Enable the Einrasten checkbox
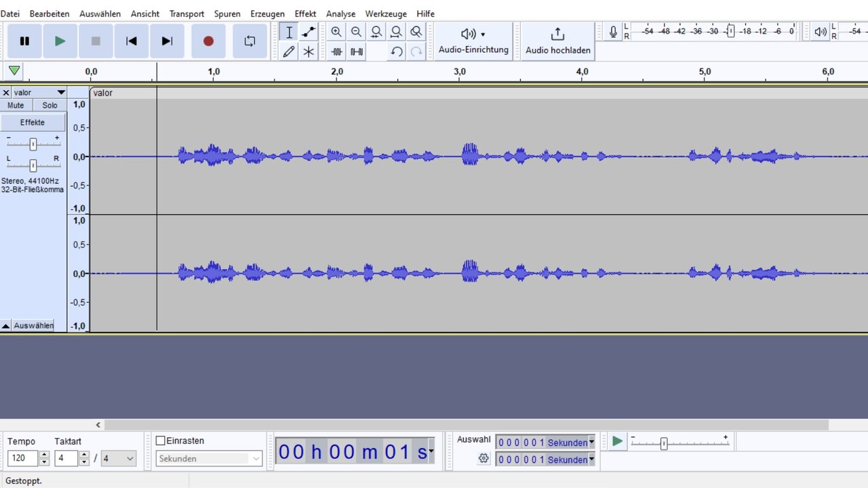Viewport: 868px width, 488px height. pyautogui.click(x=161, y=441)
